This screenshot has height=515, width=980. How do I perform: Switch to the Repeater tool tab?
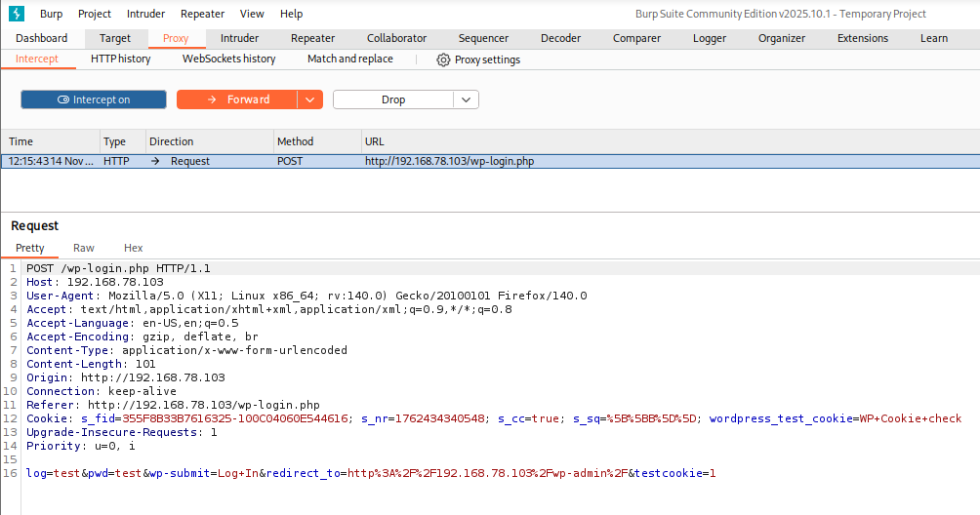click(312, 38)
